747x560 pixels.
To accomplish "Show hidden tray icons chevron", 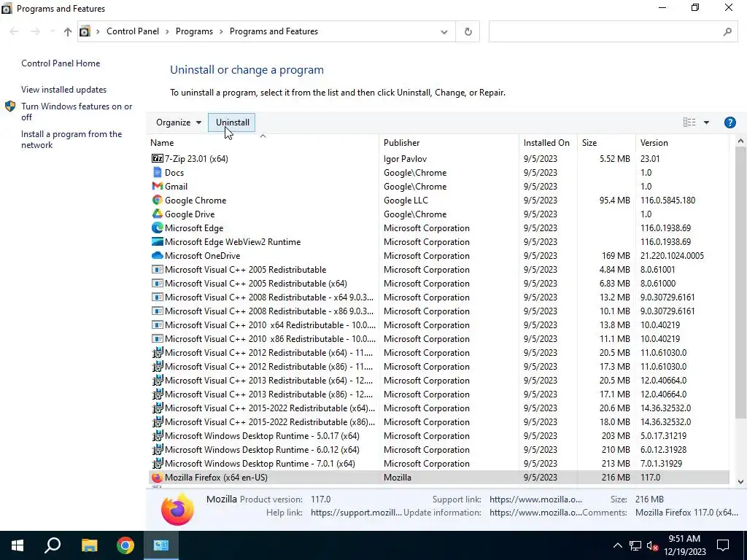I will click(617, 545).
